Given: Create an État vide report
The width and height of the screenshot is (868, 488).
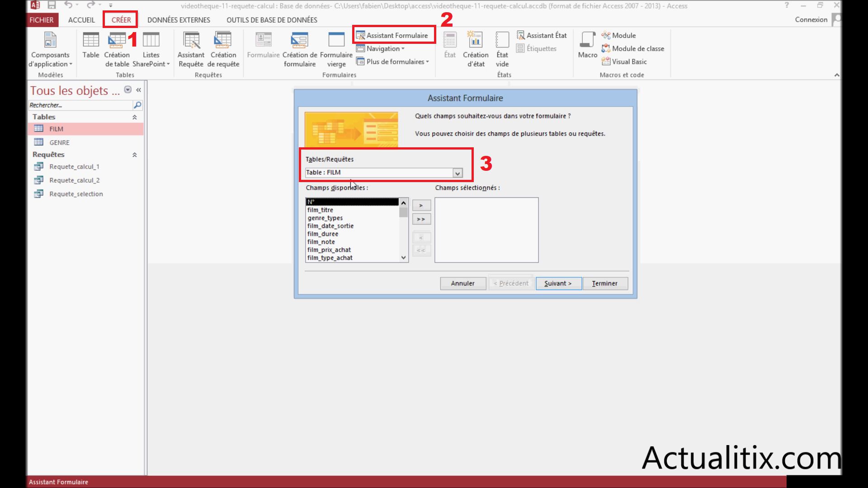Looking at the screenshot, I should [502, 50].
